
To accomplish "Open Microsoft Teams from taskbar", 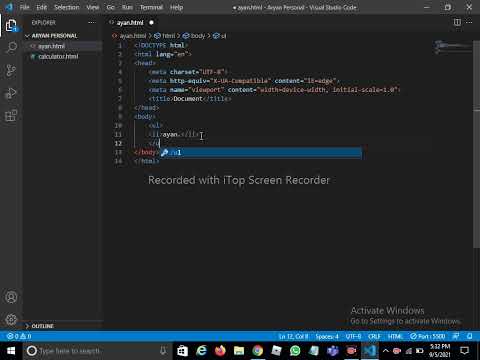I will click(x=333, y=351).
